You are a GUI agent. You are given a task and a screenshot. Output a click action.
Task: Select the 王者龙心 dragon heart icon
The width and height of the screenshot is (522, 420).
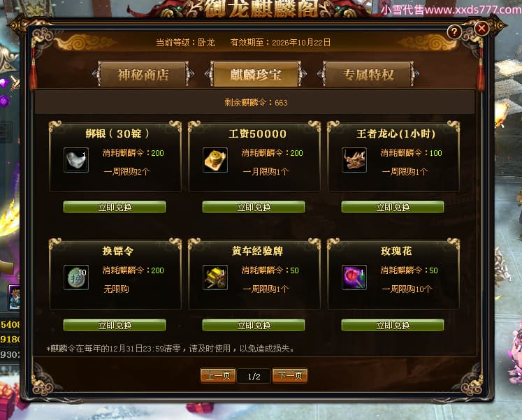coord(354,160)
